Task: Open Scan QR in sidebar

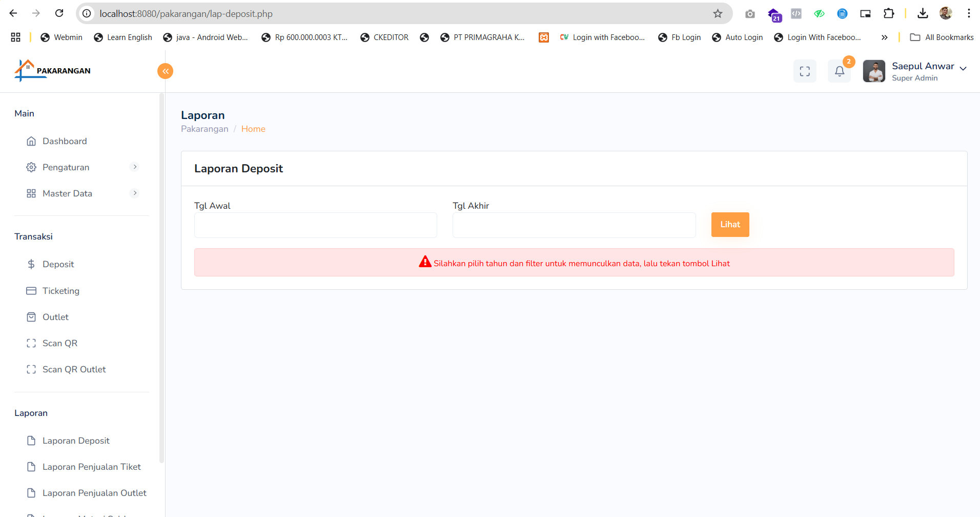Action: [x=59, y=343]
